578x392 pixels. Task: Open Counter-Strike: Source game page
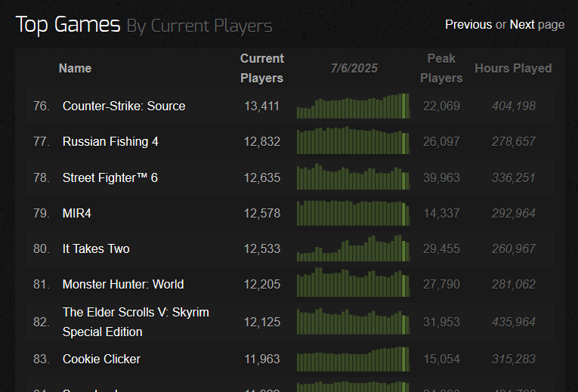click(x=124, y=106)
